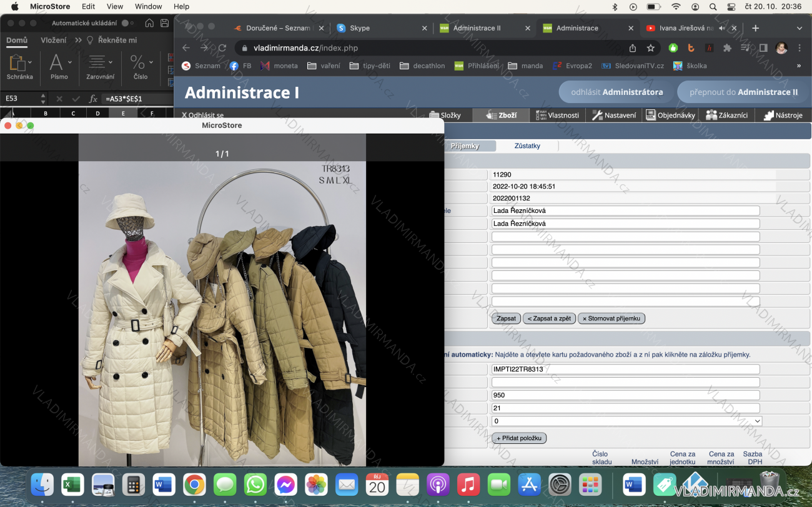Viewport: 812px width, 507px height.
Task: Open WhatsApp from the Dock
Action: 255,485
